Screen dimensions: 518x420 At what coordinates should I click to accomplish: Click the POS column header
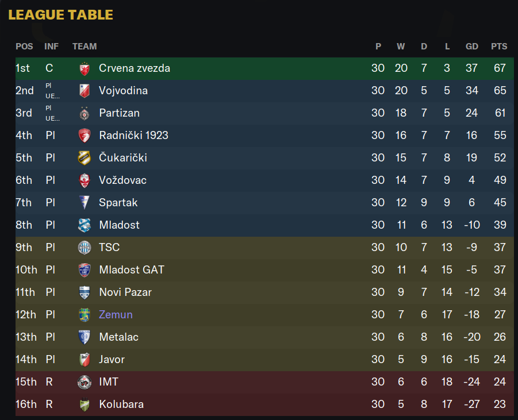click(x=24, y=47)
